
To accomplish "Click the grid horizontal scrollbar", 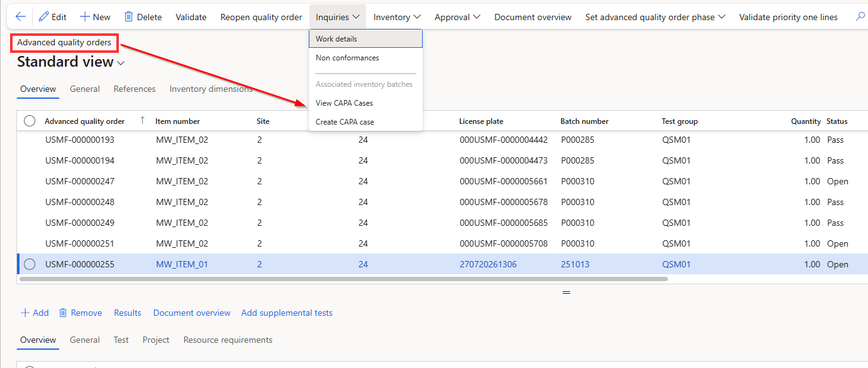I will 343,278.
